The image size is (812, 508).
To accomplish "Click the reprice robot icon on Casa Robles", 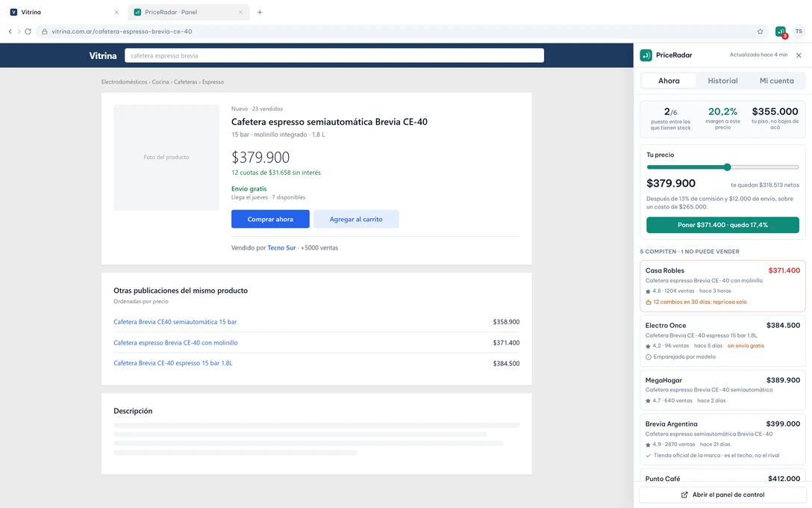I will (x=649, y=303).
